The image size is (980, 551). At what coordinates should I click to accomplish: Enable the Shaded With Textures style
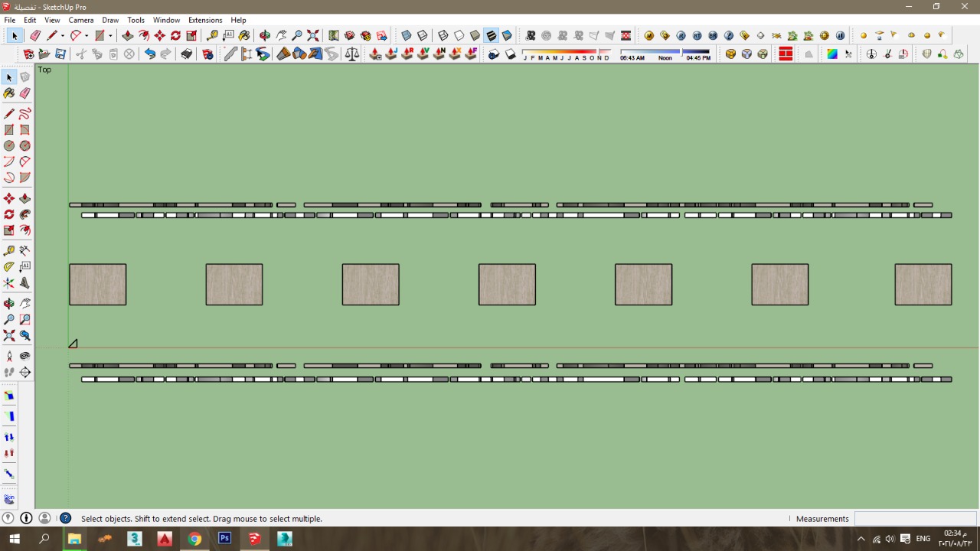491,36
